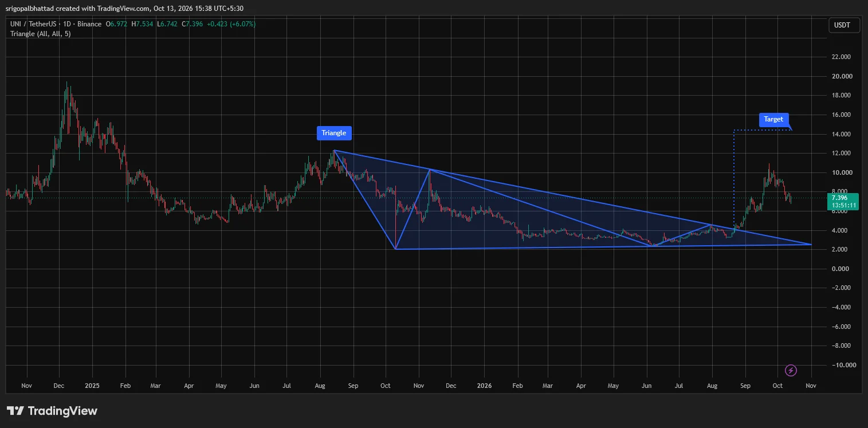Open the USDT currency selector
This screenshot has height=428, width=868.
click(844, 25)
